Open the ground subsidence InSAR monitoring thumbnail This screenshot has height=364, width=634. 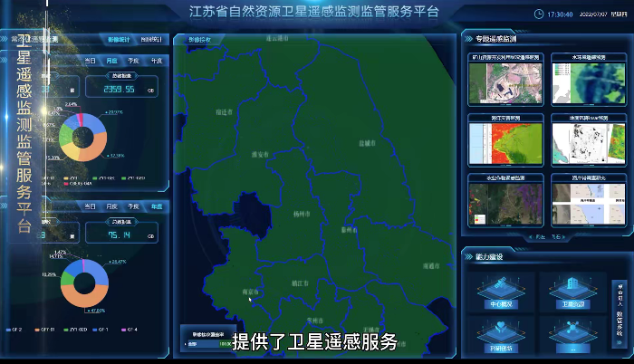tap(589, 140)
